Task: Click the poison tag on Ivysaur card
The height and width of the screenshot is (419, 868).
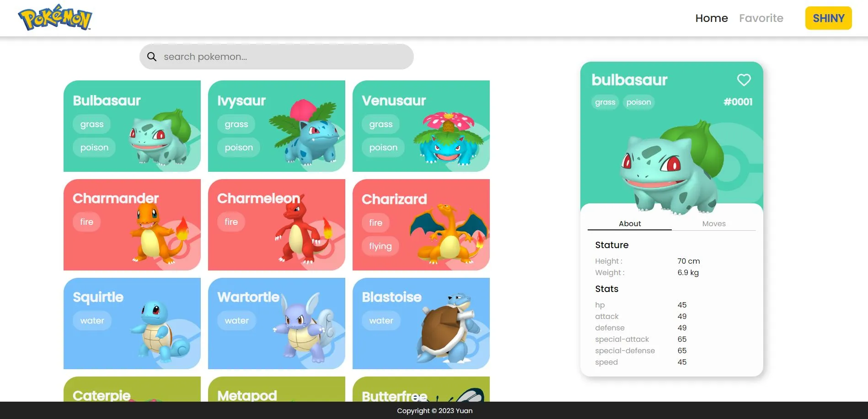Action: tap(239, 148)
